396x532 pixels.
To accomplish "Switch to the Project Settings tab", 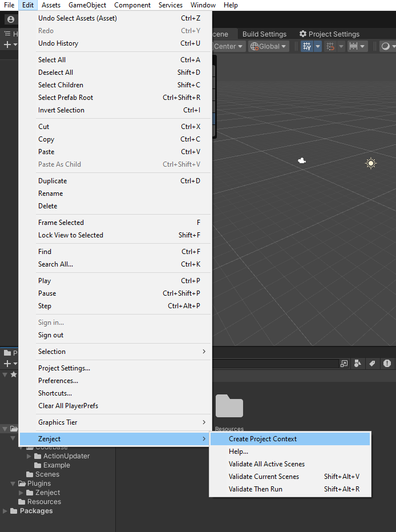I will tap(330, 34).
